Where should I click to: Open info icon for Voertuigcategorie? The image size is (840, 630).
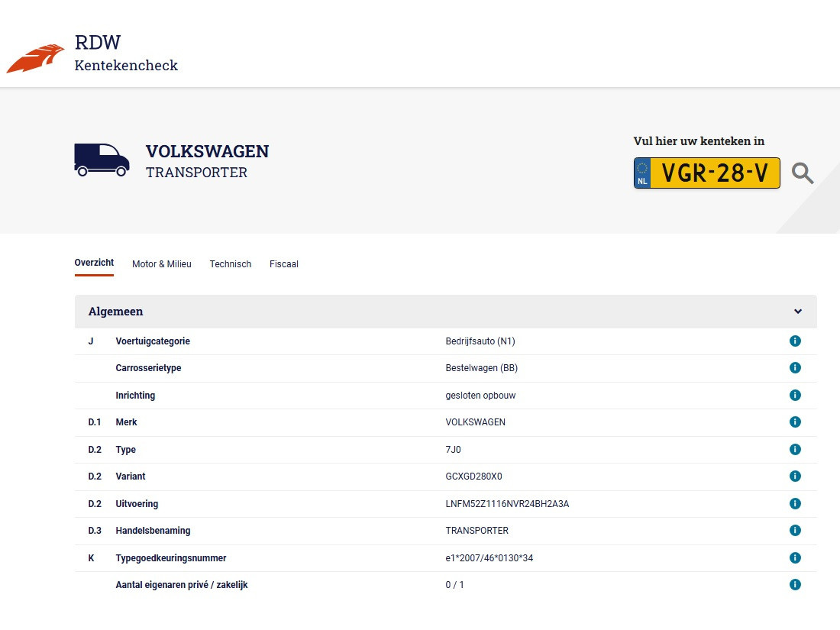click(795, 341)
